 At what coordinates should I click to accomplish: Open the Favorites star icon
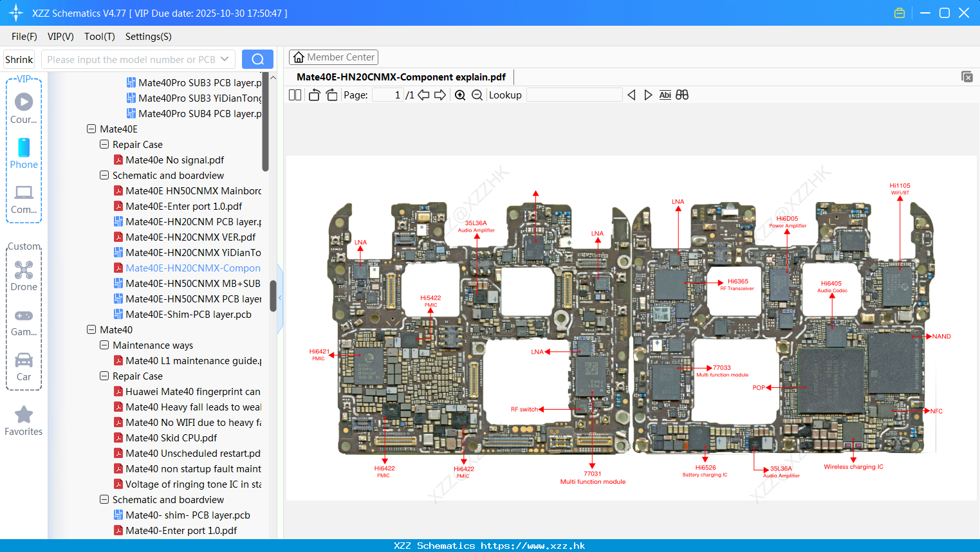coord(24,414)
